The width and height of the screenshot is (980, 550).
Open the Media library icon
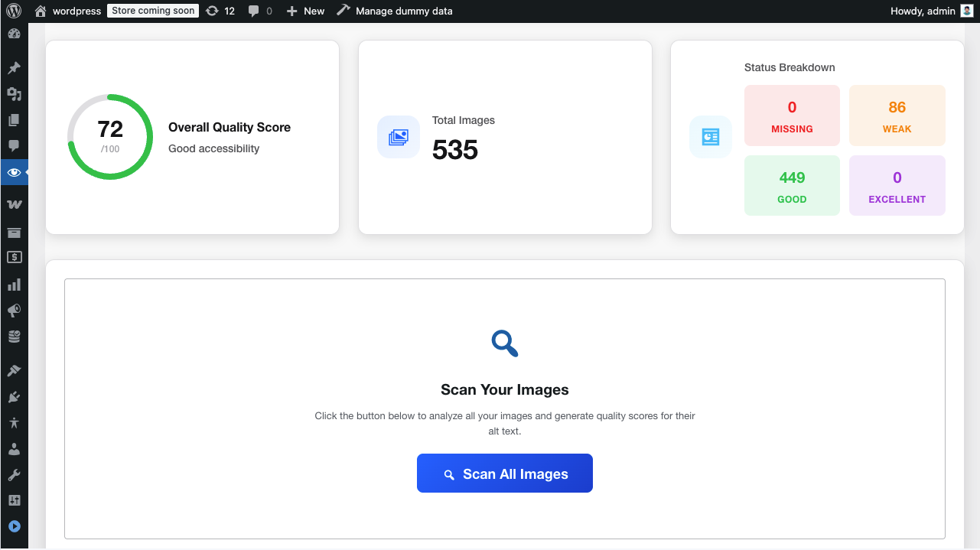[15, 93]
